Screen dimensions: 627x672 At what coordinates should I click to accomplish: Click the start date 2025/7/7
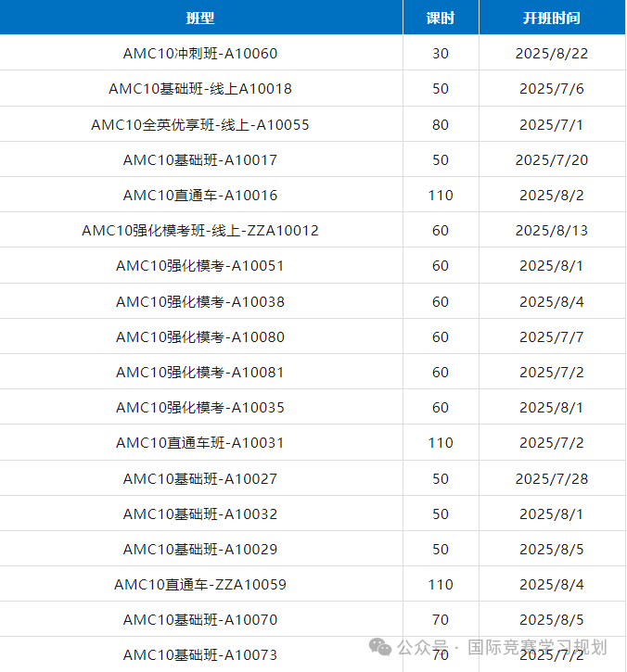[x=552, y=336]
